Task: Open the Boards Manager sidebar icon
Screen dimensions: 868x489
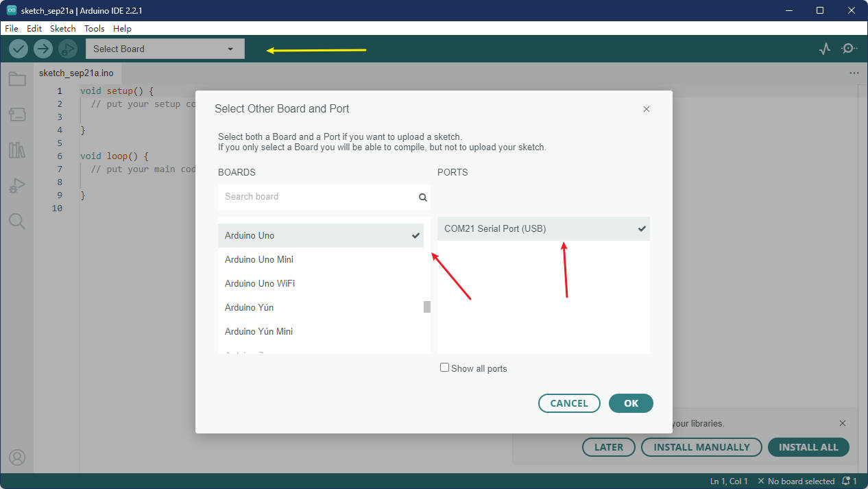Action: pos(17,115)
